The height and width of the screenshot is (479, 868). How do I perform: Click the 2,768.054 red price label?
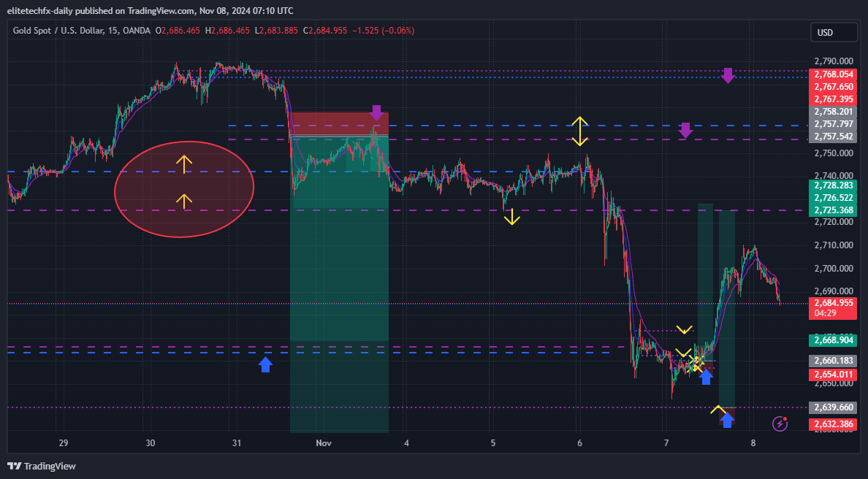tap(833, 74)
